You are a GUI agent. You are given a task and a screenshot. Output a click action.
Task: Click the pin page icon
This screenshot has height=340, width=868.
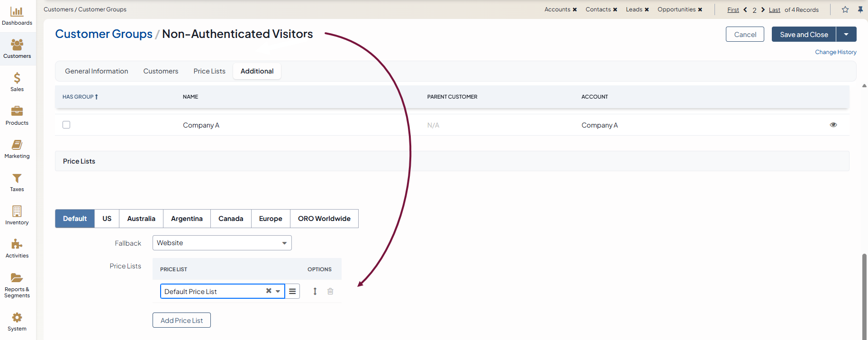(860, 9)
